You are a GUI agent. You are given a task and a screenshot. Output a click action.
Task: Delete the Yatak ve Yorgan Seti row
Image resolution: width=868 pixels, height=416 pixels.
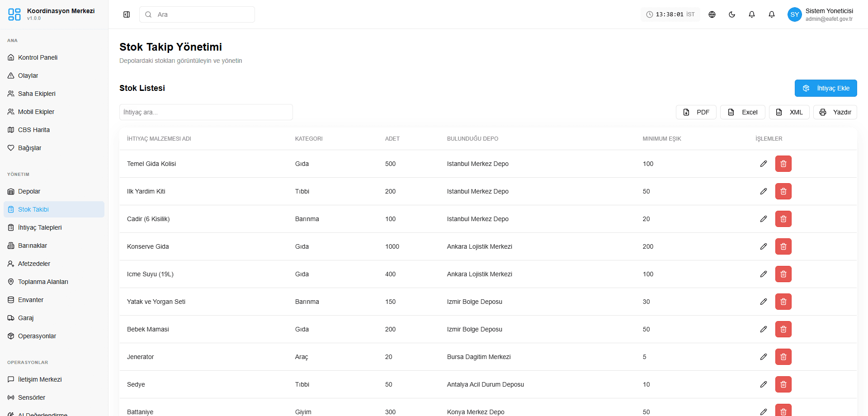[x=783, y=302]
